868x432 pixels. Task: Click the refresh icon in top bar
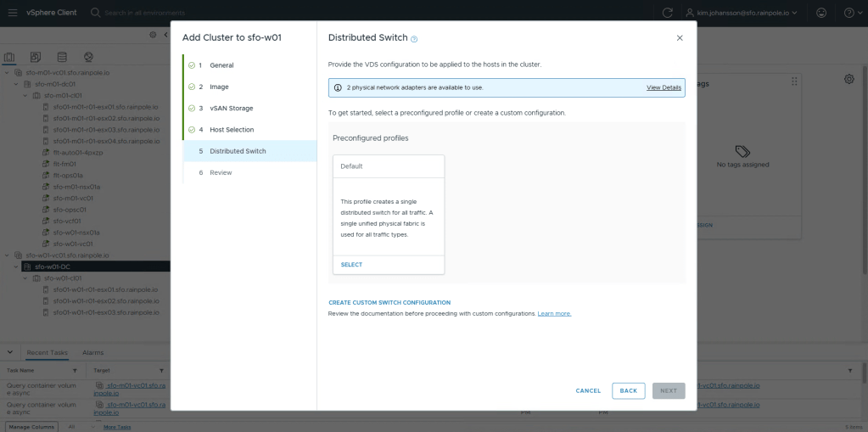[668, 13]
